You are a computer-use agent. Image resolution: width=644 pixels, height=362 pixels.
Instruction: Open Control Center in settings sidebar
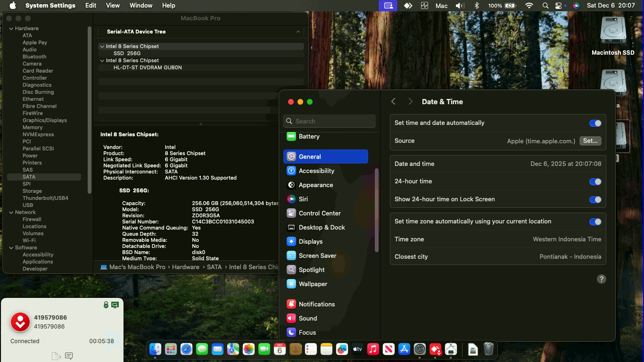coord(319,213)
